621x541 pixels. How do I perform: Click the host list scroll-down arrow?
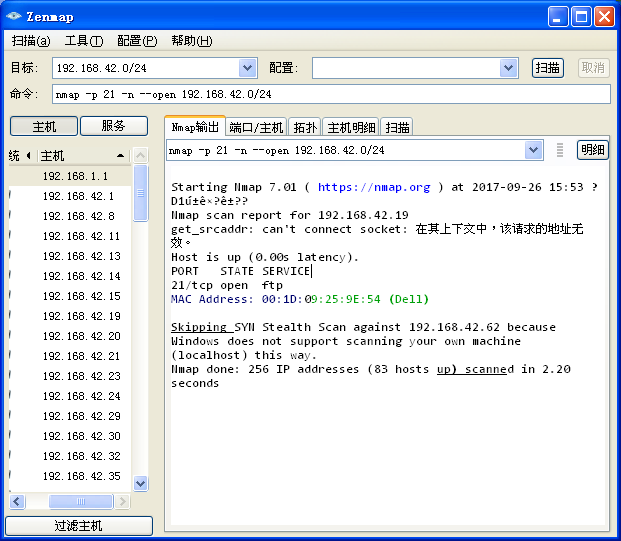pos(141,483)
